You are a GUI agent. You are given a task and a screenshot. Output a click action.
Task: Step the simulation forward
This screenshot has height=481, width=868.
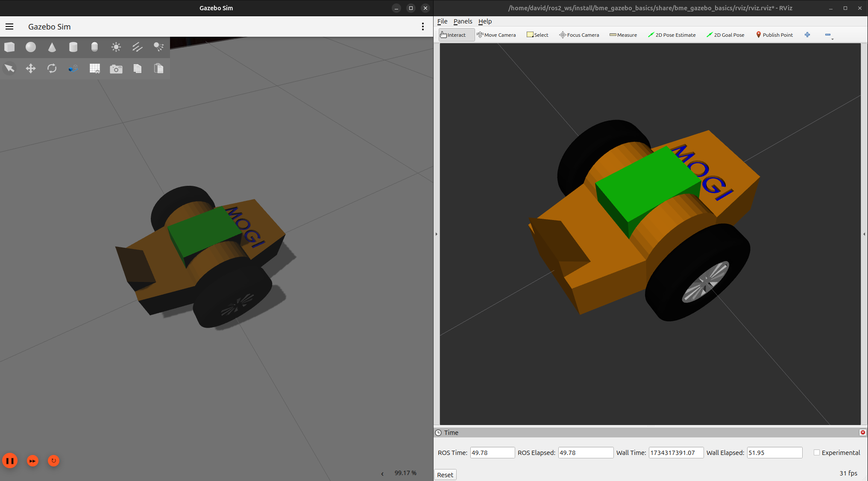click(x=32, y=461)
